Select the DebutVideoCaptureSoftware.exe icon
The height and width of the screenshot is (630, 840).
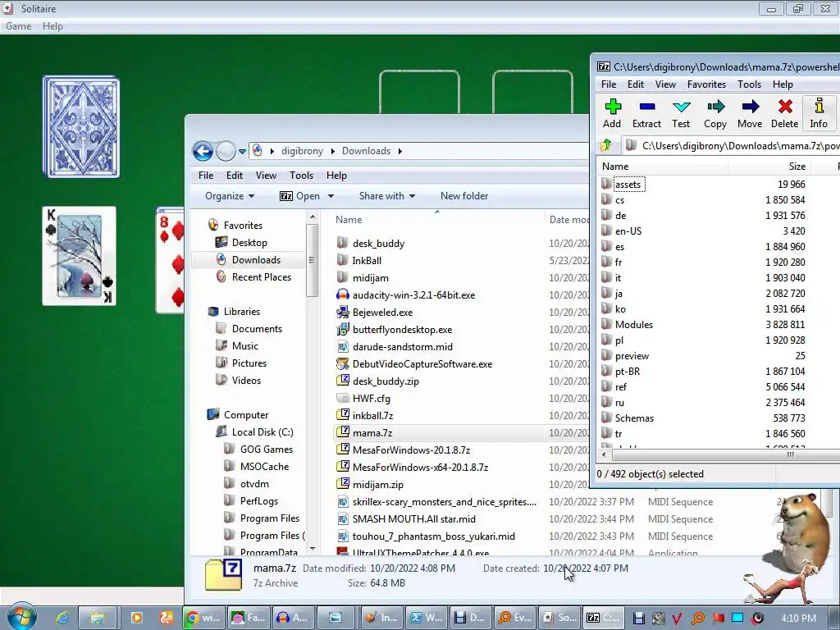(342, 363)
